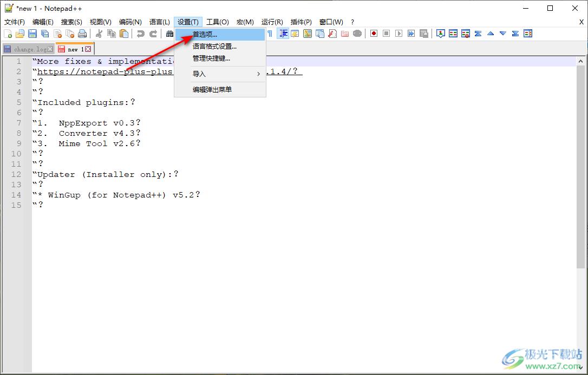Choose 语言格式设置... menu entry
588x375 pixels.
tap(220, 47)
